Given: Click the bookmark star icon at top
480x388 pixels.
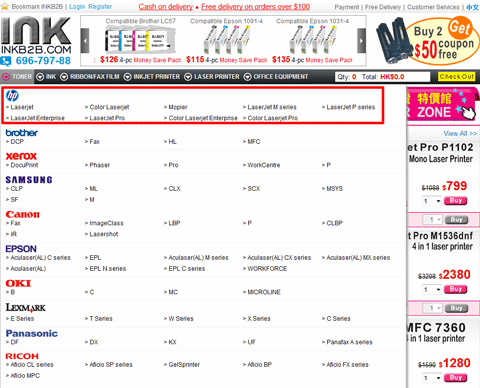Looking at the screenshot, I should (5, 6).
